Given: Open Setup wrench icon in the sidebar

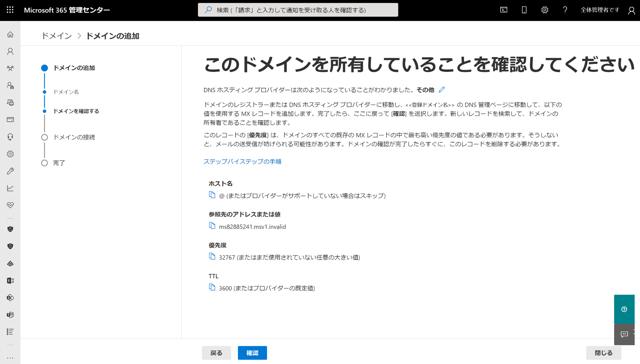Looking at the screenshot, I should coord(10,171).
